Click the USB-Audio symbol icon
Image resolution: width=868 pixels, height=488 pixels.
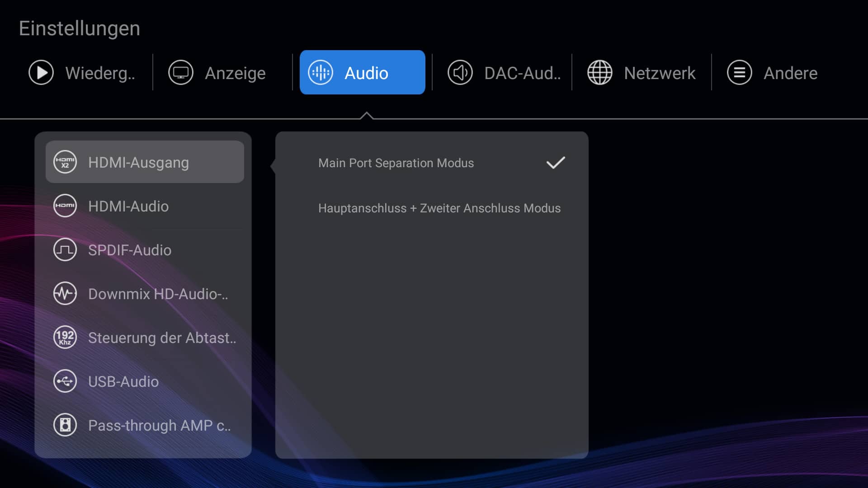pos(65,381)
